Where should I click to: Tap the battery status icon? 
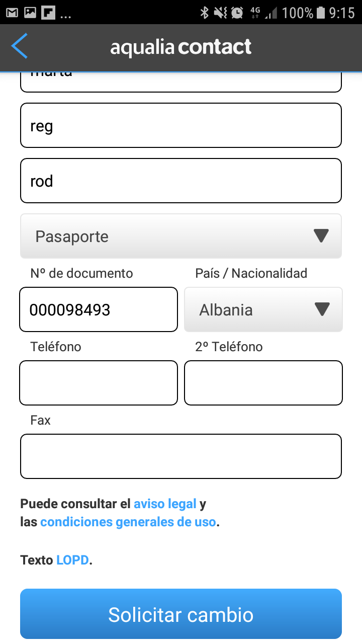coord(321,12)
